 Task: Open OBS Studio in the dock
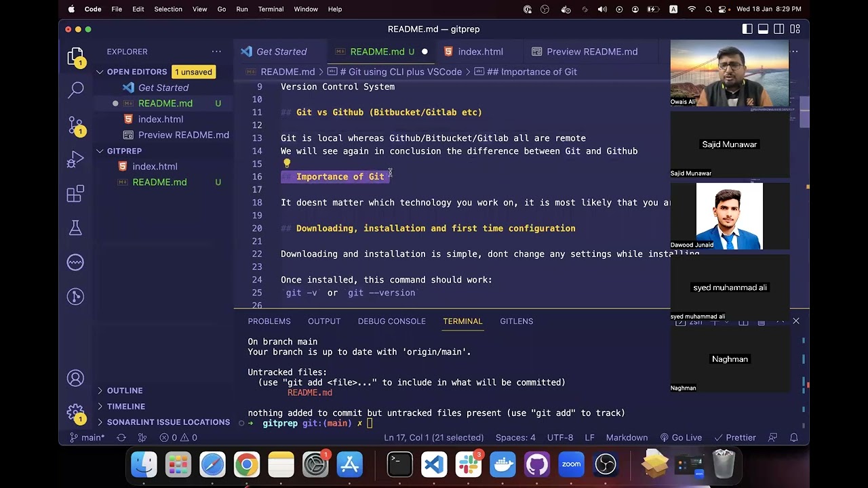click(606, 465)
